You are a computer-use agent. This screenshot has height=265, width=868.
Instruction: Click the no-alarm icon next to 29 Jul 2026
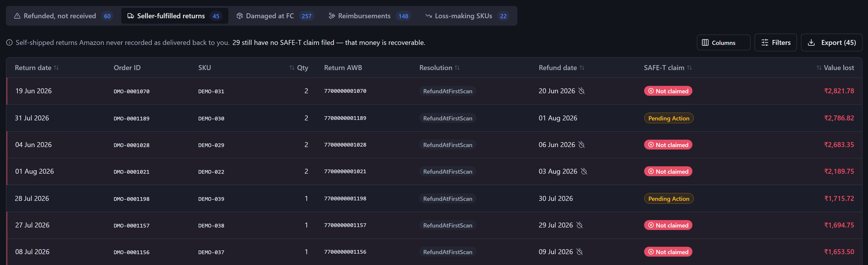coord(579,225)
